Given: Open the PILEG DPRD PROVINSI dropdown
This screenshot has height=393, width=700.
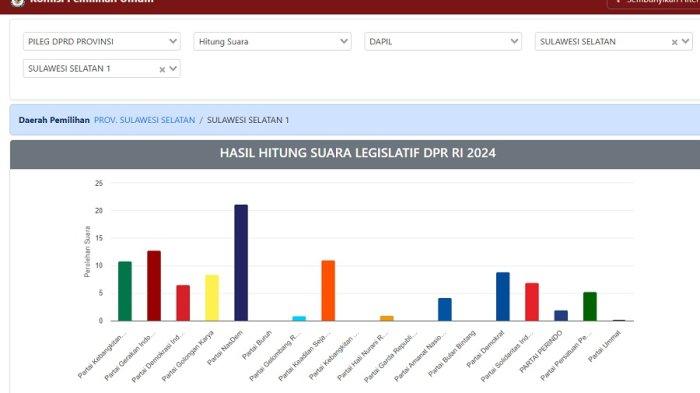Looking at the screenshot, I should coord(102,42).
